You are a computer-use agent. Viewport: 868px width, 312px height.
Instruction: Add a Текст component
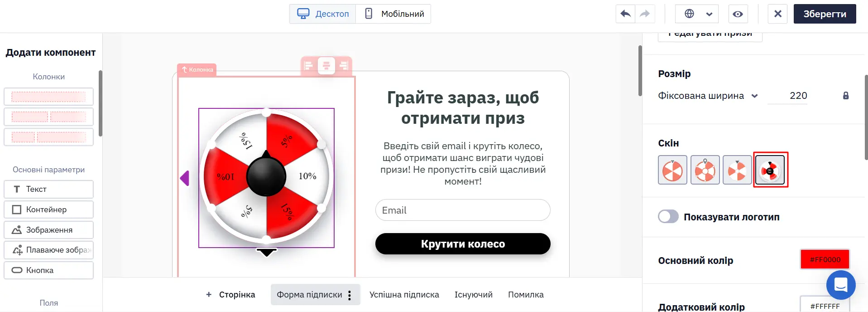pyautogui.click(x=48, y=189)
